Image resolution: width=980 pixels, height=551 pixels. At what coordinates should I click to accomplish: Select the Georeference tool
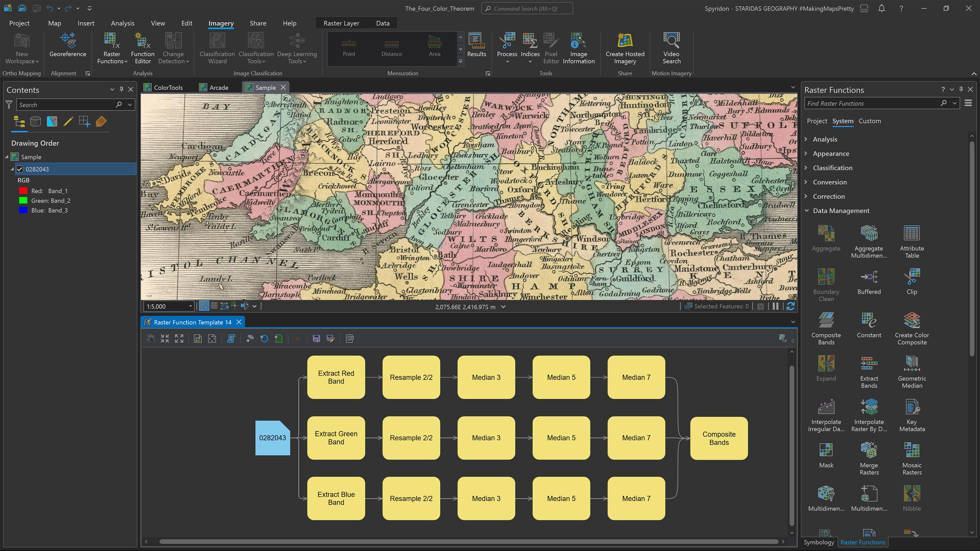coord(68,47)
